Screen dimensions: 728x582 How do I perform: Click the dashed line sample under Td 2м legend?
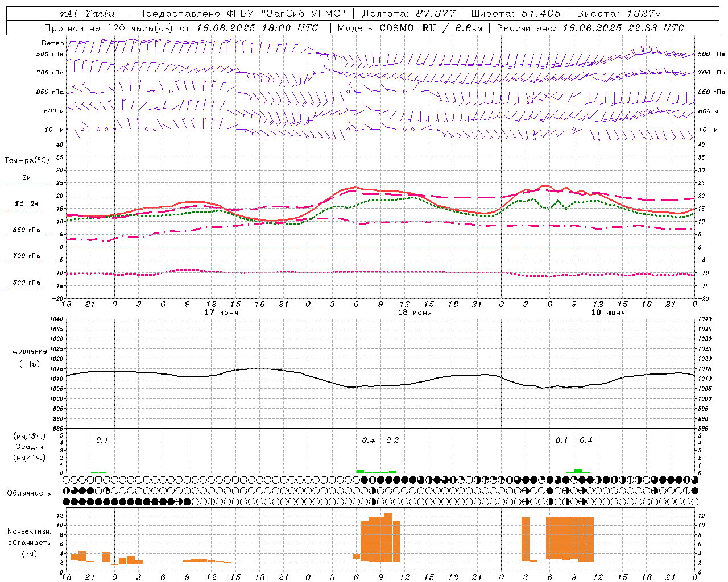26,210
